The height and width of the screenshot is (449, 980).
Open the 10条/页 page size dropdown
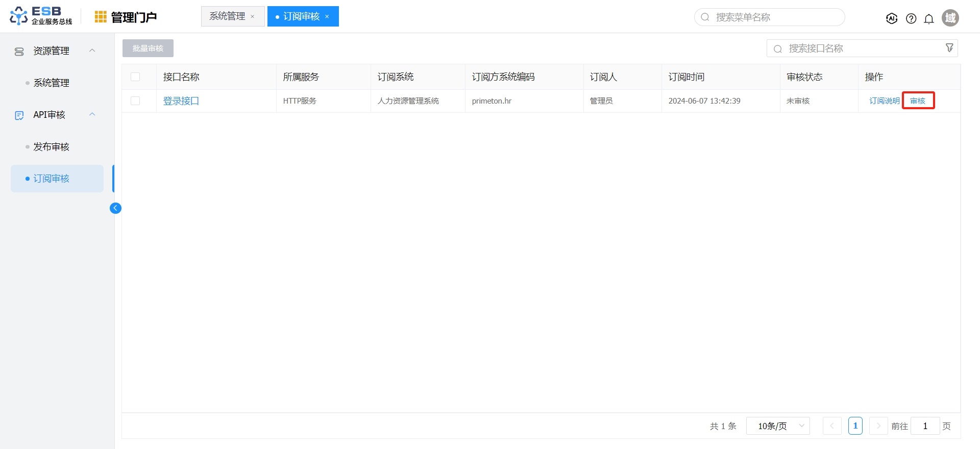tap(778, 426)
